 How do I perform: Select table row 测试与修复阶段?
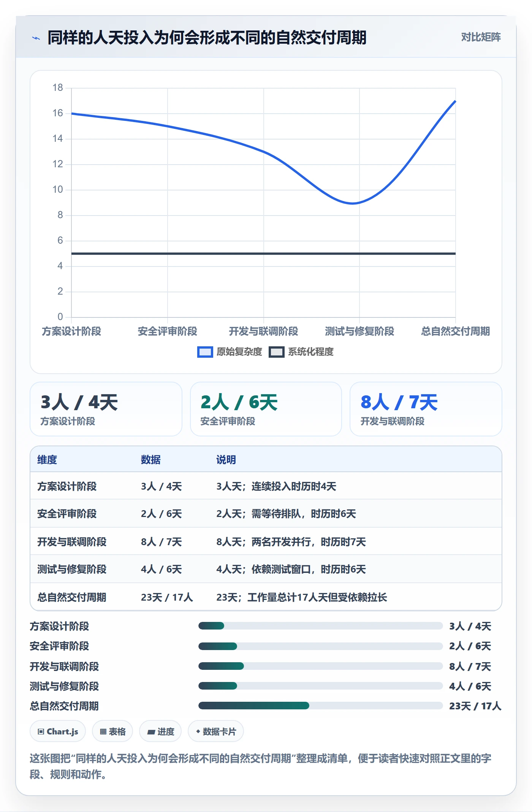point(266,569)
